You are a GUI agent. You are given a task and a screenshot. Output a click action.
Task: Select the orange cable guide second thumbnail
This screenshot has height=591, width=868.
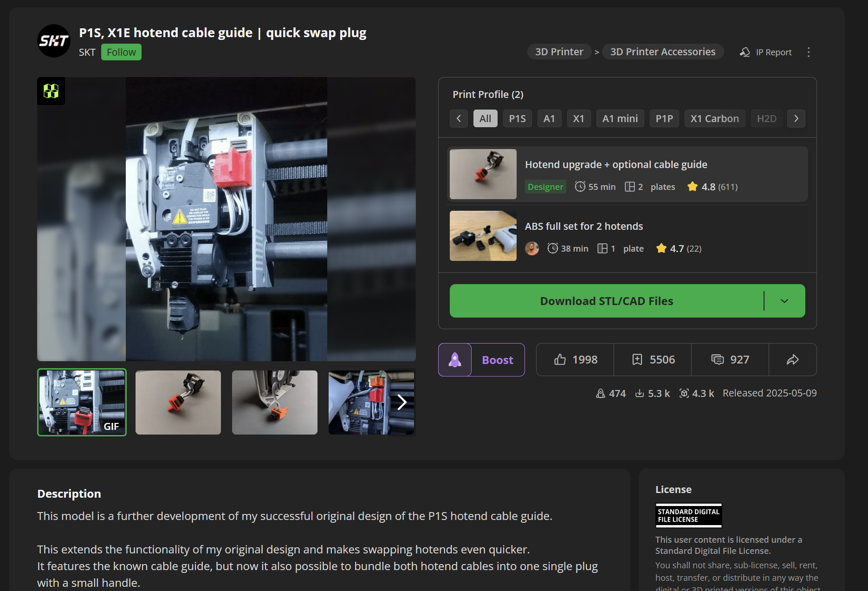click(178, 402)
